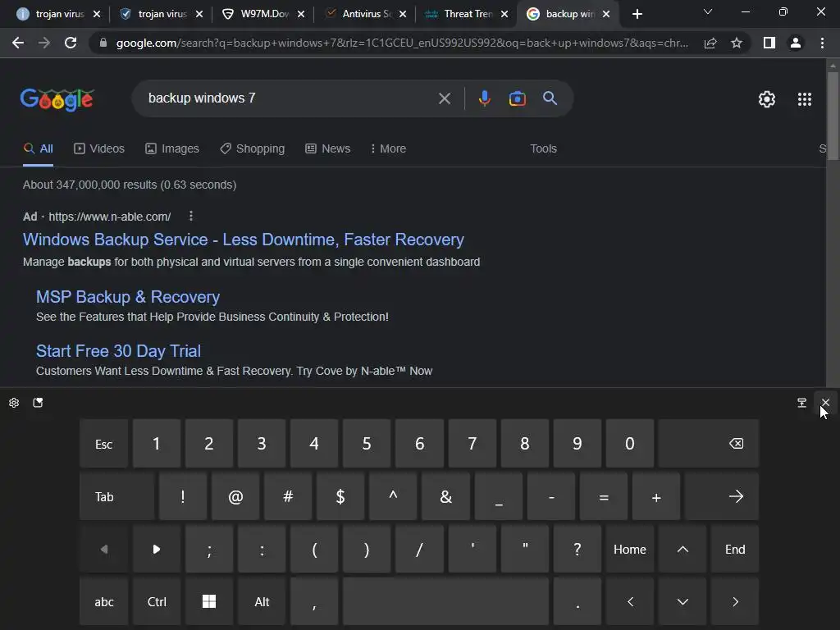The height and width of the screenshot is (630, 840).
Task: Click the n-able.com ad URL
Action: click(110, 217)
